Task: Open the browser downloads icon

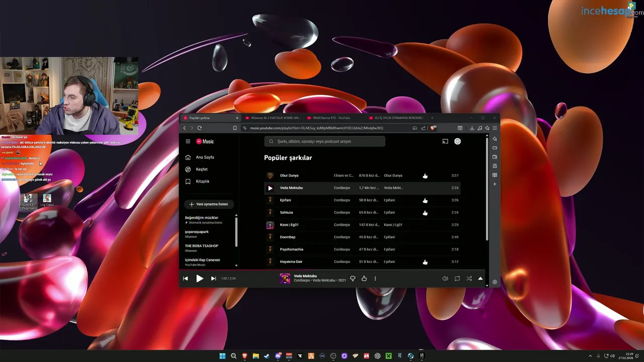Action: (472, 128)
